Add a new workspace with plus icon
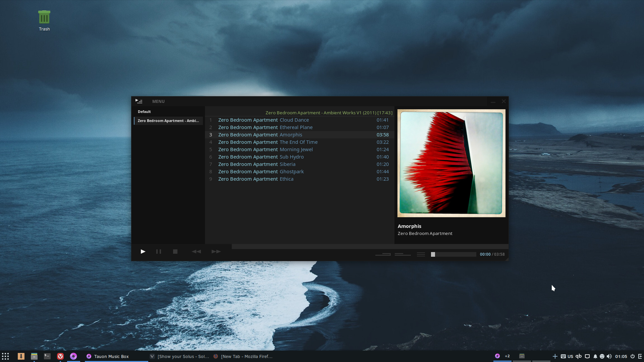The image size is (644, 362). tap(555, 356)
